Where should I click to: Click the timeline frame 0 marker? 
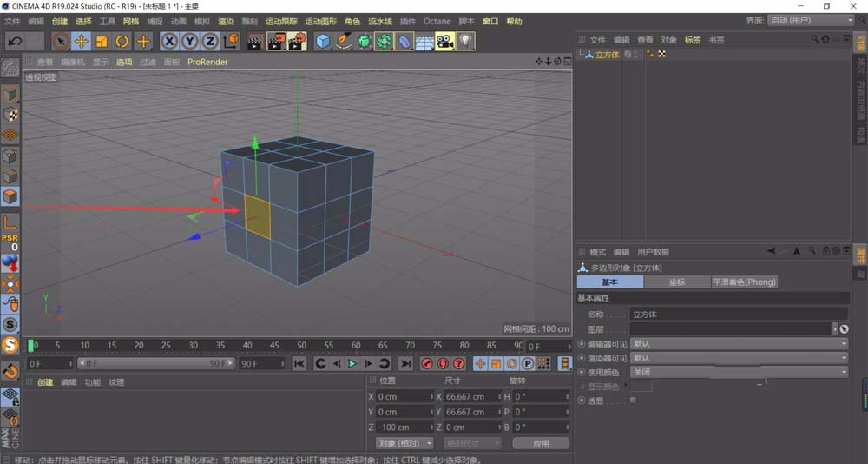pos(31,345)
